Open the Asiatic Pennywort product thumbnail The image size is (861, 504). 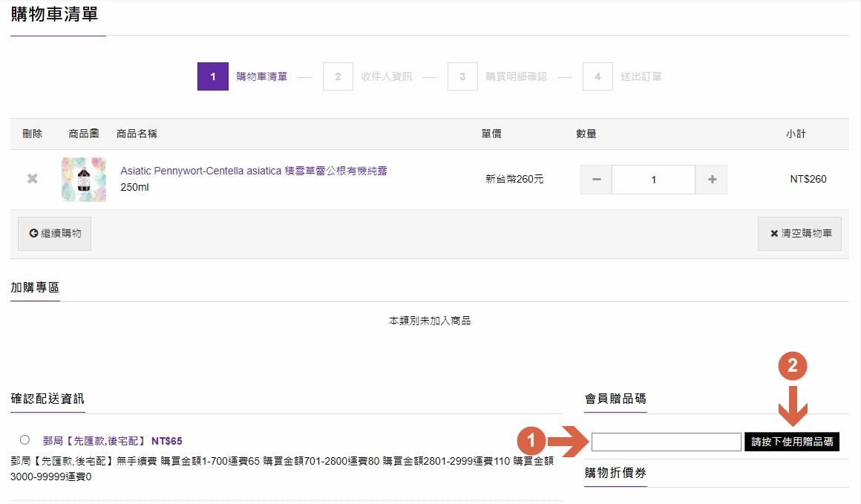click(x=84, y=180)
